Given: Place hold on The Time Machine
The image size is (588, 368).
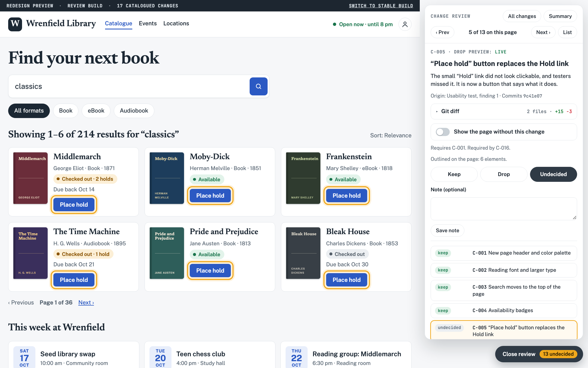Looking at the screenshot, I should pos(74,280).
